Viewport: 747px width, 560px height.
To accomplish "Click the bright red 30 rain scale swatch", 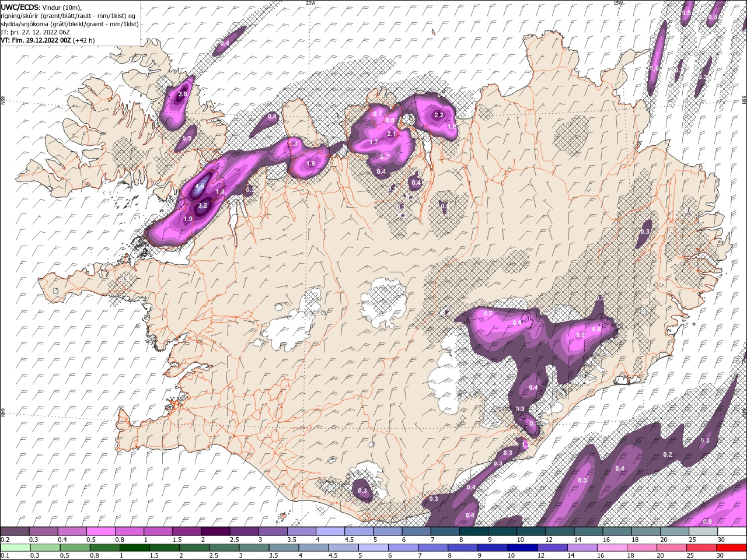I will click(x=731, y=548).
